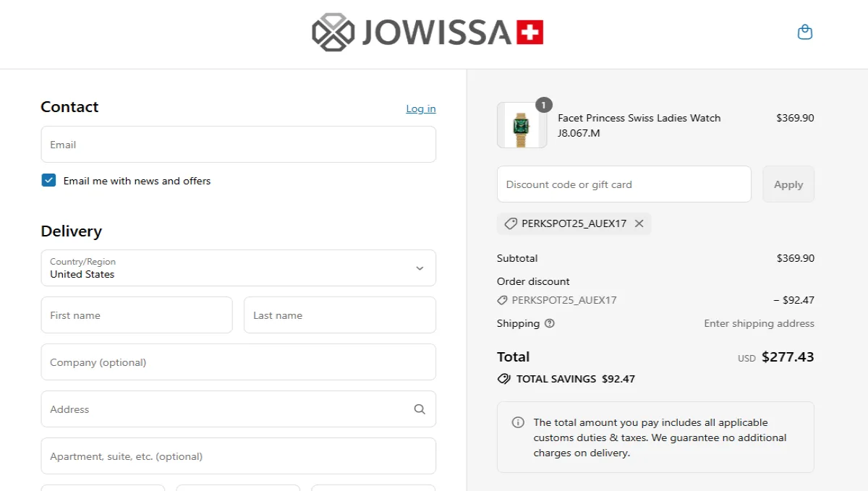The height and width of the screenshot is (491, 868).
Task: Click the order discount amount − $92.47
Action: tap(793, 300)
